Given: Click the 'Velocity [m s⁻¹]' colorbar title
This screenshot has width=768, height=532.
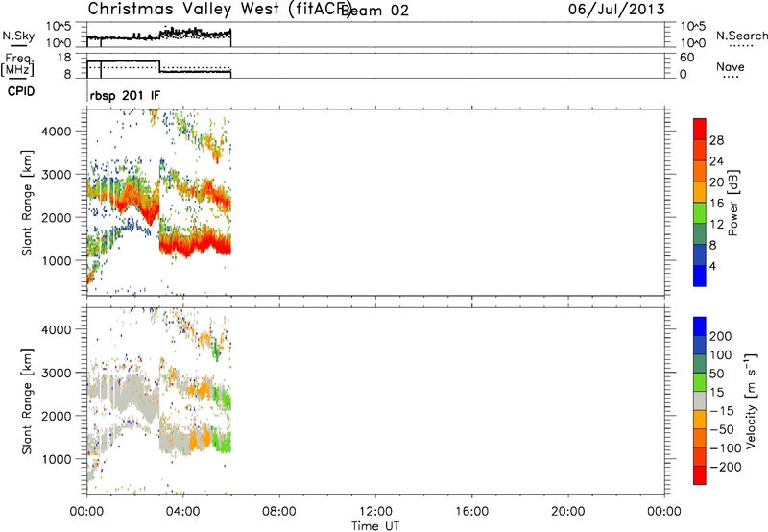Looking at the screenshot, I should click(x=751, y=401).
